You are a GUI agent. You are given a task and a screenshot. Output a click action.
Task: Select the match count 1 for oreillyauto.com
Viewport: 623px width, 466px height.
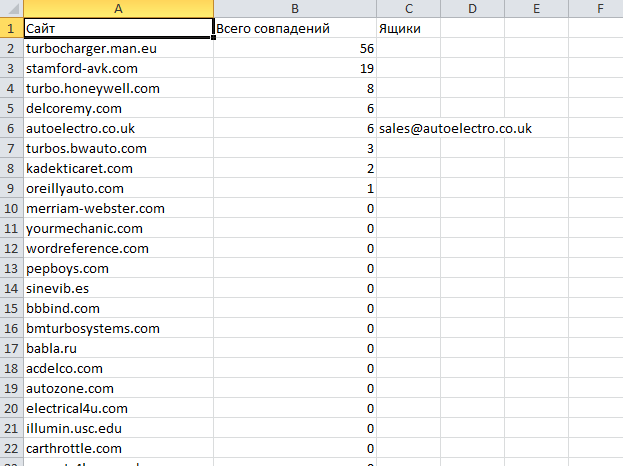tap(295, 188)
